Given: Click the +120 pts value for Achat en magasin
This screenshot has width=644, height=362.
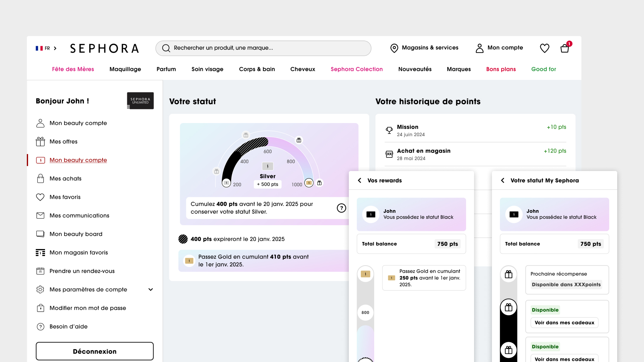Looking at the screenshot, I should coord(555,151).
